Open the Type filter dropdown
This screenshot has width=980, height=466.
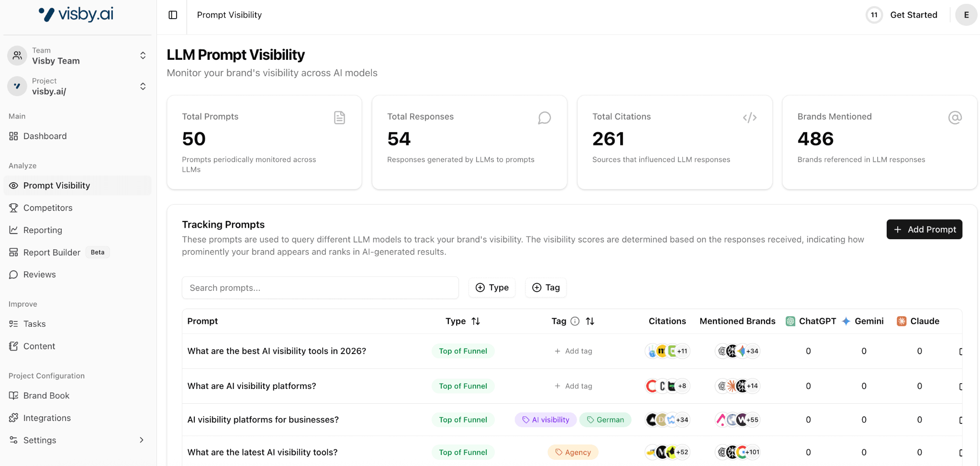[492, 288]
